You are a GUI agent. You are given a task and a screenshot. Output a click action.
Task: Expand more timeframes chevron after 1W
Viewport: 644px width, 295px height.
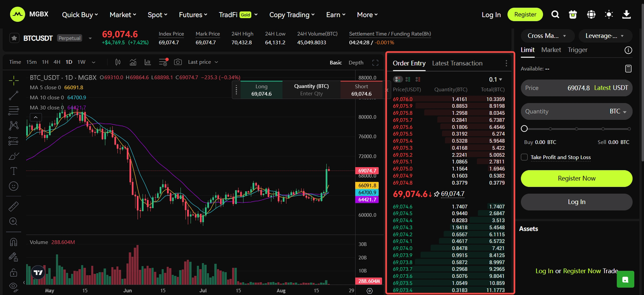pyautogui.click(x=95, y=62)
